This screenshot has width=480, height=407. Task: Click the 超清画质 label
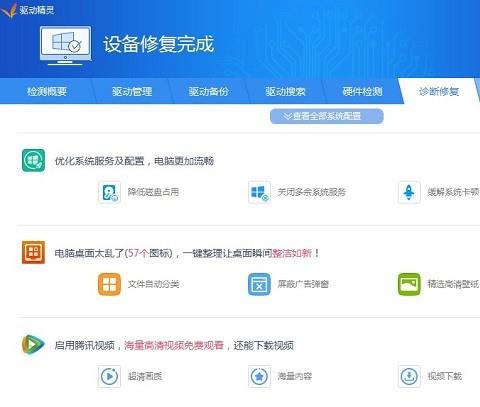click(145, 376)
